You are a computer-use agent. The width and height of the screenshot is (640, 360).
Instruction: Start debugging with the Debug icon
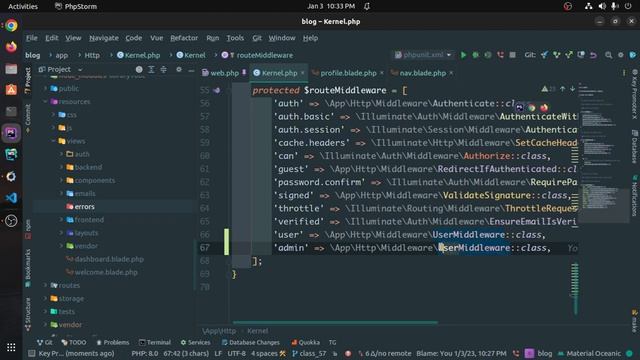(x=476, y=55)
